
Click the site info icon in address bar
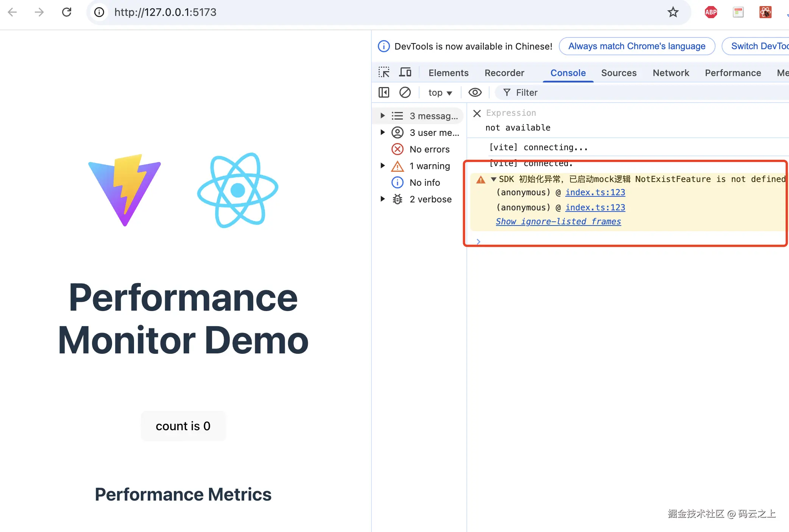(x=99, y=12)
